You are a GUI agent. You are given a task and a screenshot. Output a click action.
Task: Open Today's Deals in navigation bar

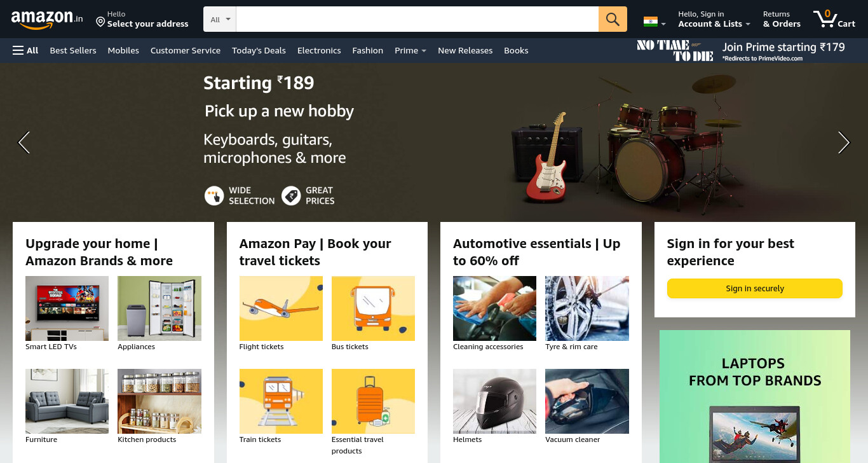coord(259,50)
